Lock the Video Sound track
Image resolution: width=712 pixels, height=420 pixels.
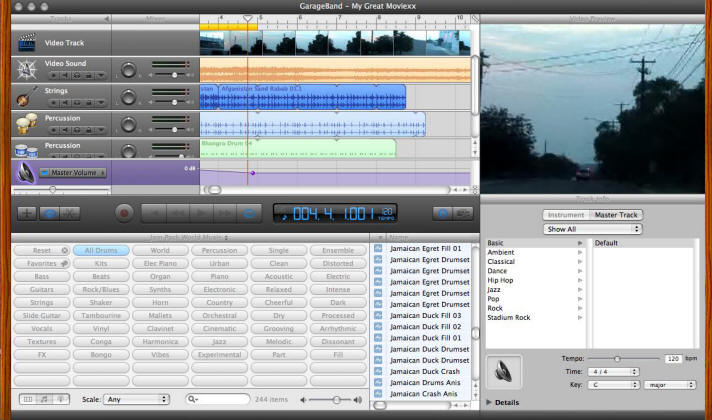pos(89,76)
